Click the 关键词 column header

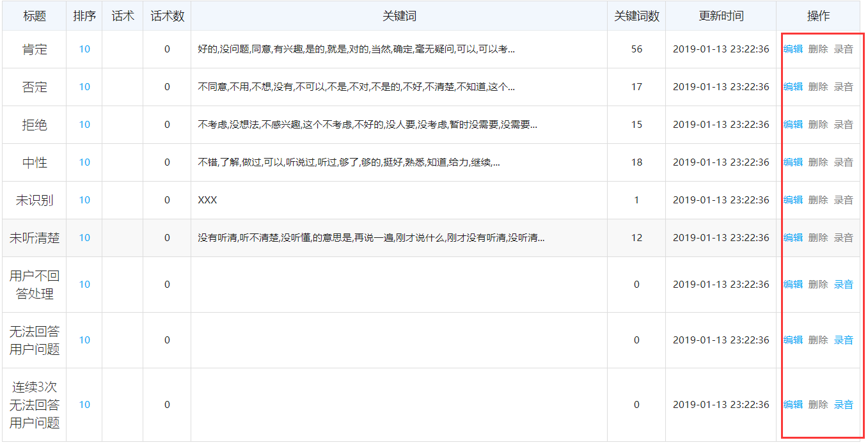click(399, 16)
